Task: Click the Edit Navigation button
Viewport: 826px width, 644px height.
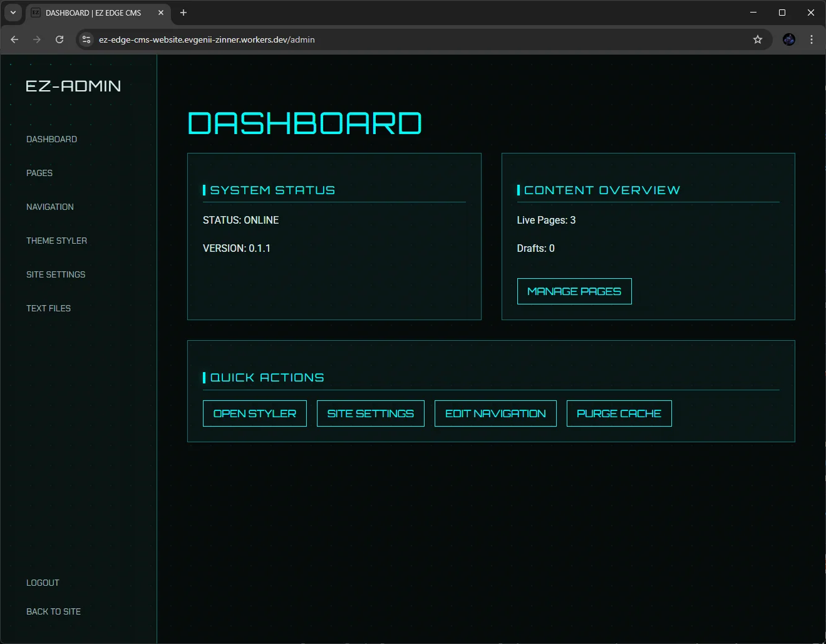Action: 495,413
